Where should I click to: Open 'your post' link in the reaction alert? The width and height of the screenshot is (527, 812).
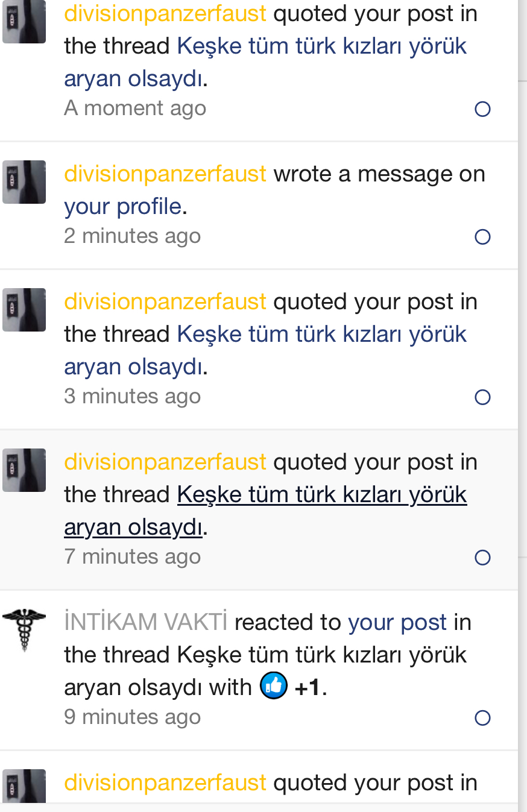[x=397, y=622]
